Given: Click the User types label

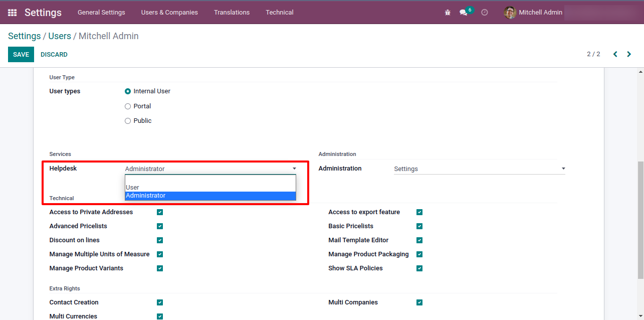Looking at the screenshot, I should click(x=65, y=91).
